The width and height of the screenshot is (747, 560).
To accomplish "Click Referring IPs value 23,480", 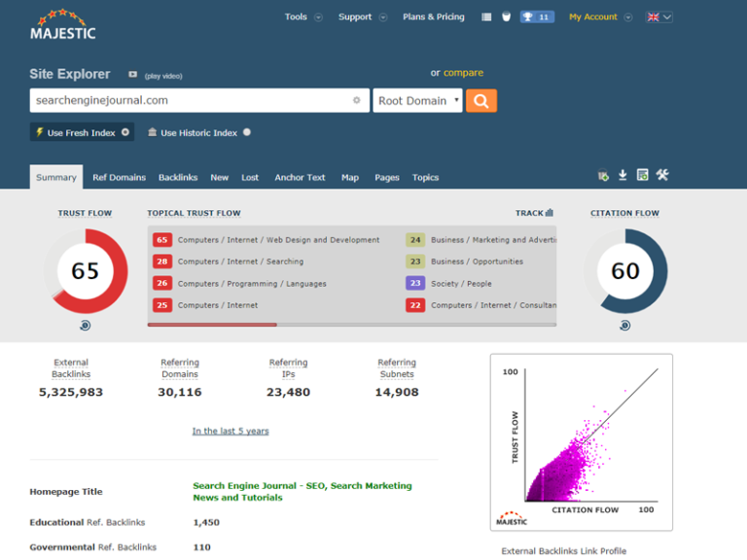I will [288, 392].
